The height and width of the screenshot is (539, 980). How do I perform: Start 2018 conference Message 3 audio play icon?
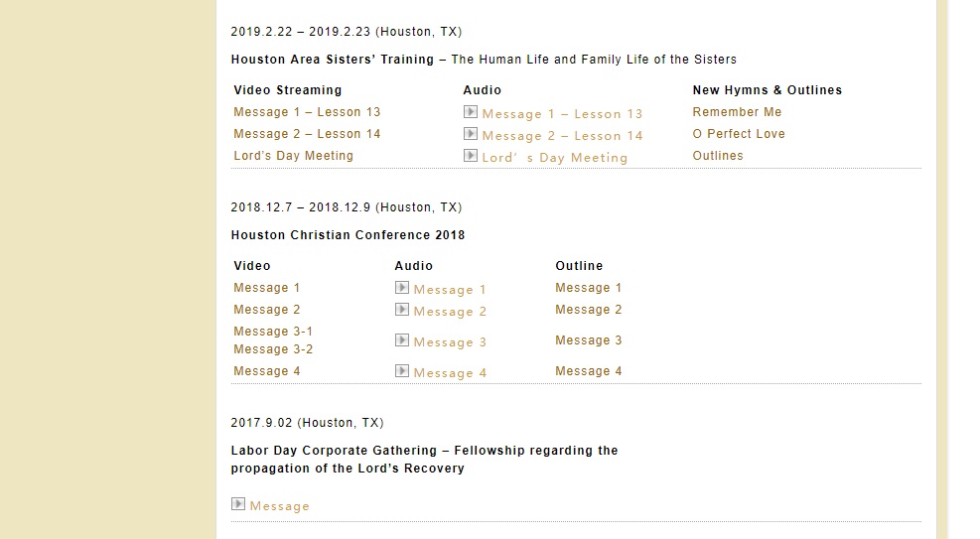[402, 339]
